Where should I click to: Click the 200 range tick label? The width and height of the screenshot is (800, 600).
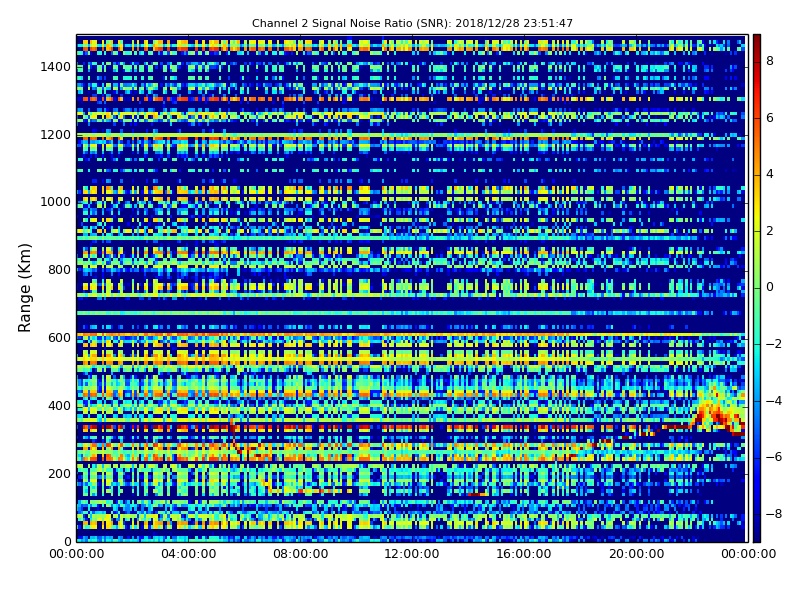tap(59, 473)
